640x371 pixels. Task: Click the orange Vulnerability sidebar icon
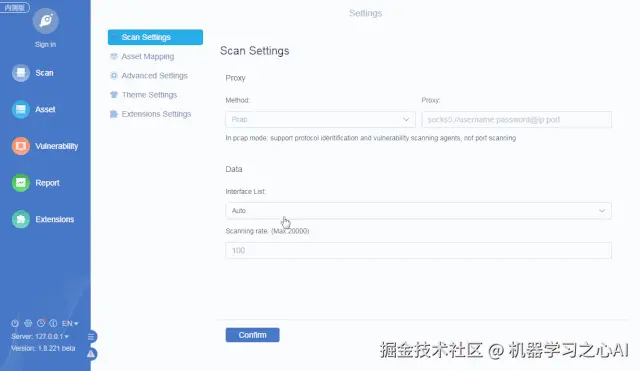[20, 146]
